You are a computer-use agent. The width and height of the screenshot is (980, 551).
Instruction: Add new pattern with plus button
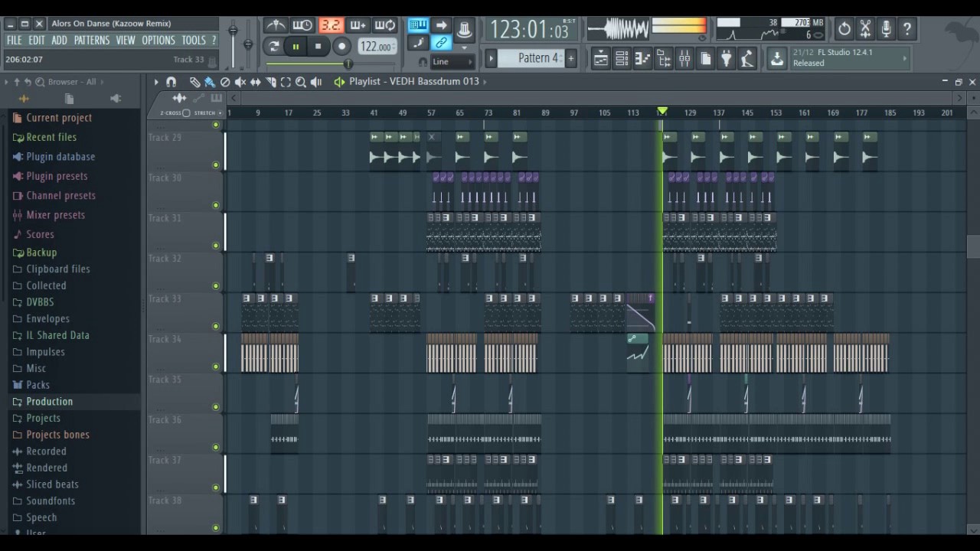pos(570,58)
